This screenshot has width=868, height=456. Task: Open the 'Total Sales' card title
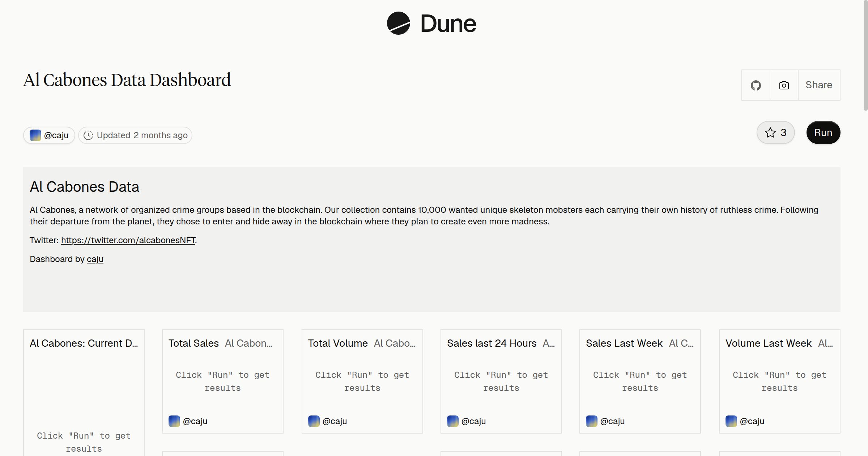(193, 343)
